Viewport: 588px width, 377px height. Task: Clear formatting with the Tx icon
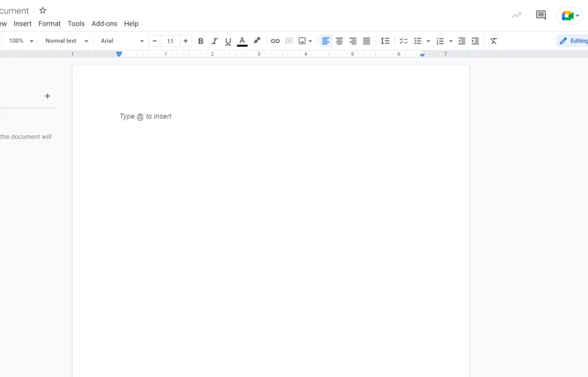[494, 41]
